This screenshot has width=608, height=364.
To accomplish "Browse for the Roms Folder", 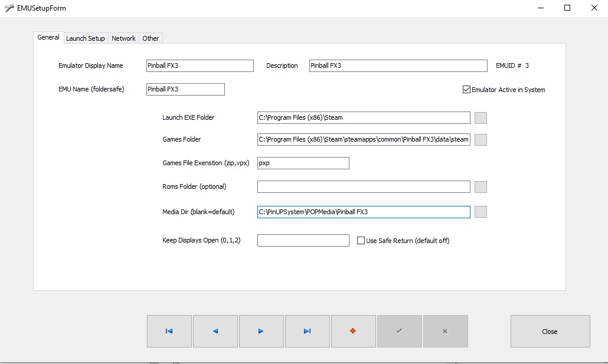I will pyautogui.click(x=480, y=187).
